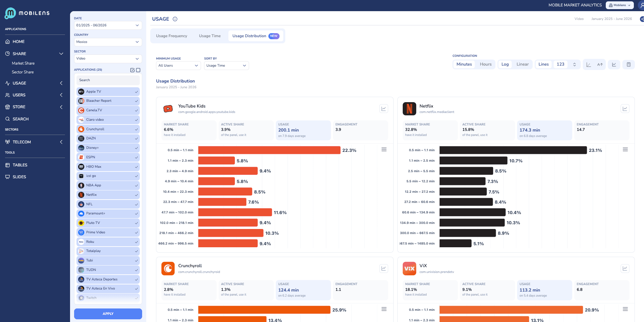Click the line chart view icon

(x=614, y=65)
